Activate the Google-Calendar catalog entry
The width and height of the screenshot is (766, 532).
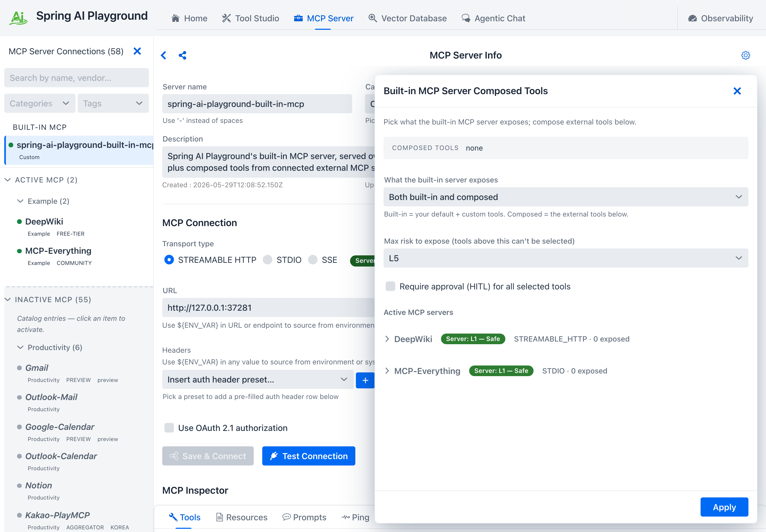click(x=60, y=427)
